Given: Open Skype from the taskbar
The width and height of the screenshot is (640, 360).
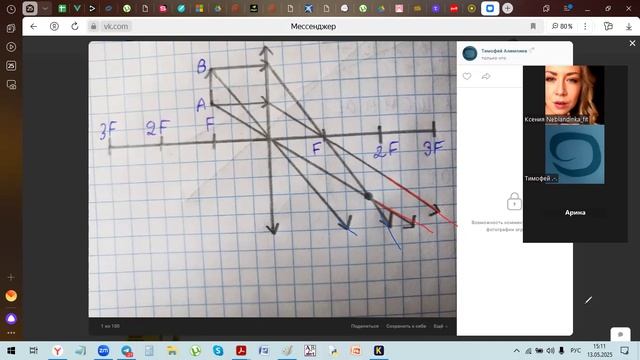Looking at the screenshot, I should pyautogui.click(x=218, y=351).
